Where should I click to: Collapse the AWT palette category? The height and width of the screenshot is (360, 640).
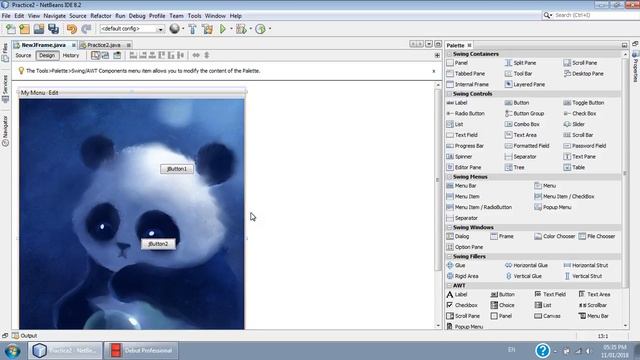tap(449, 286)
